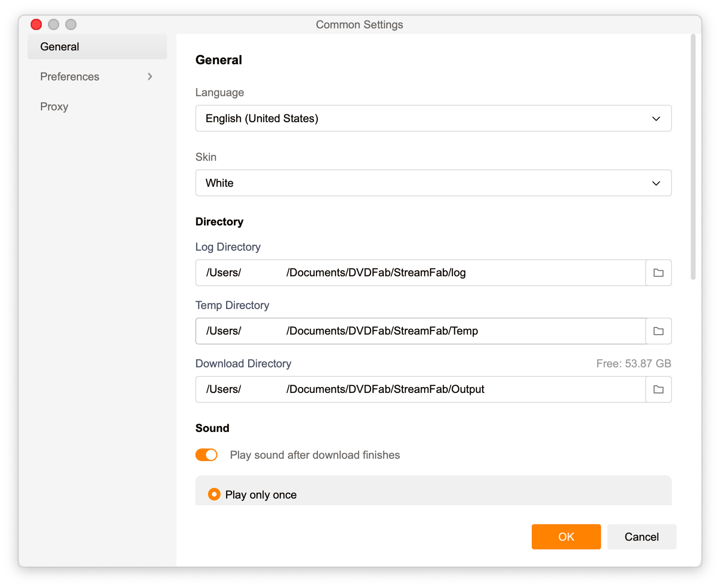The image size is (720, 588).
Task: Click the vertical scrollbar on settings panel
Action: [693, 157]
